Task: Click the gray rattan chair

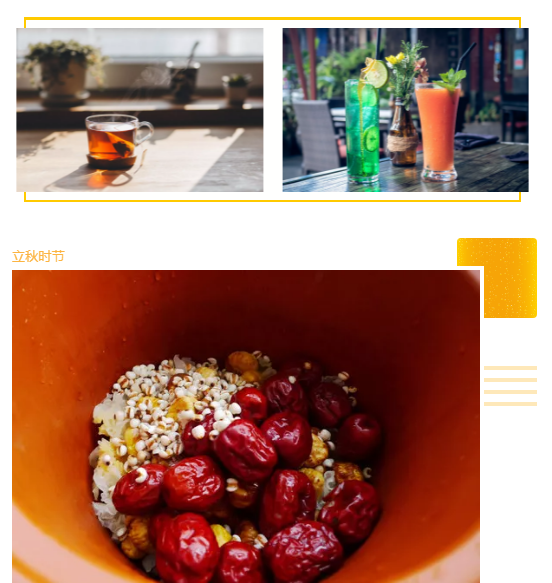Action: (317, 136)
